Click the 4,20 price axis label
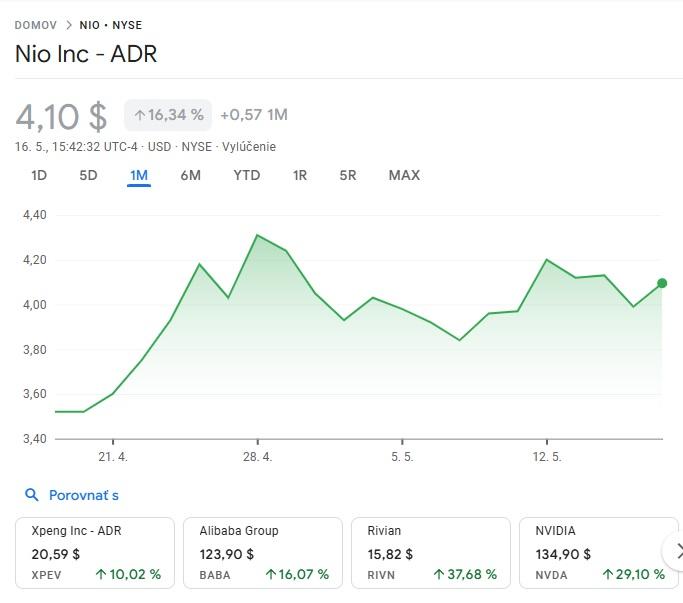The image size is (683, 603). pos(34,260)
